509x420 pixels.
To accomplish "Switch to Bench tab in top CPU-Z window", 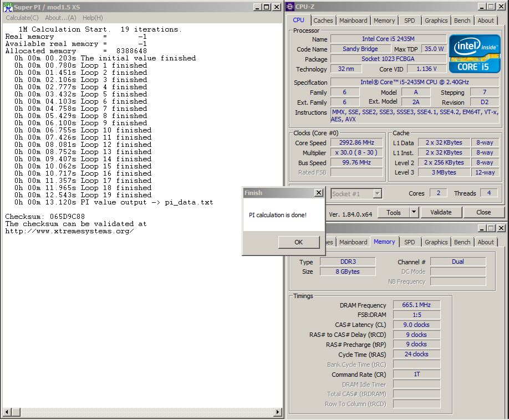I will (462, 21).
